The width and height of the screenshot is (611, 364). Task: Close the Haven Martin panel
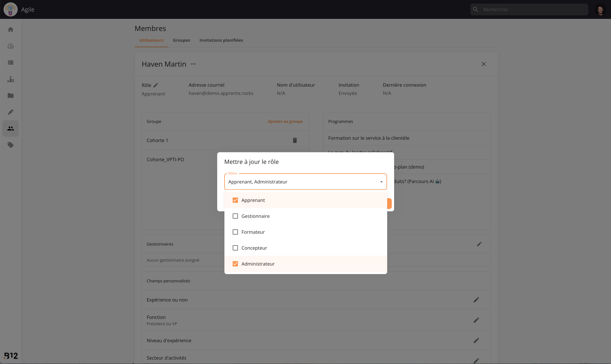click(483, 64)
